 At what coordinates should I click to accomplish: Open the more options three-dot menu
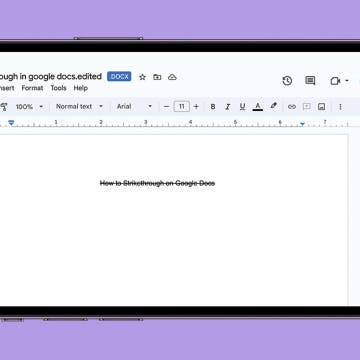(340, 107)
